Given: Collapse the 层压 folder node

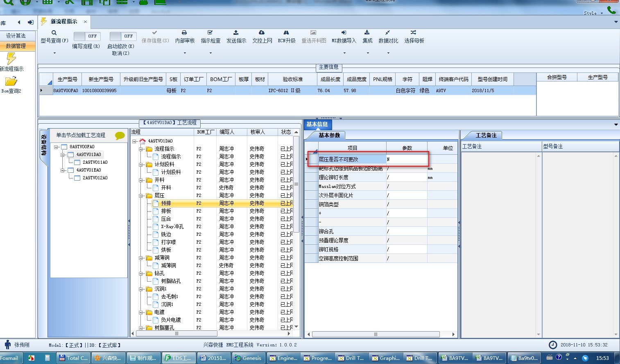Looking at the screenshot, I should click(141, 196).
